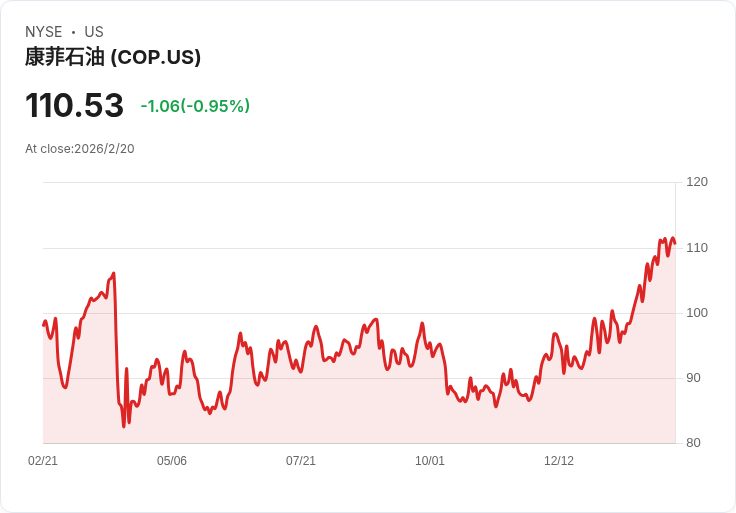Click the 02/21 date axis label

click(43, 461)
